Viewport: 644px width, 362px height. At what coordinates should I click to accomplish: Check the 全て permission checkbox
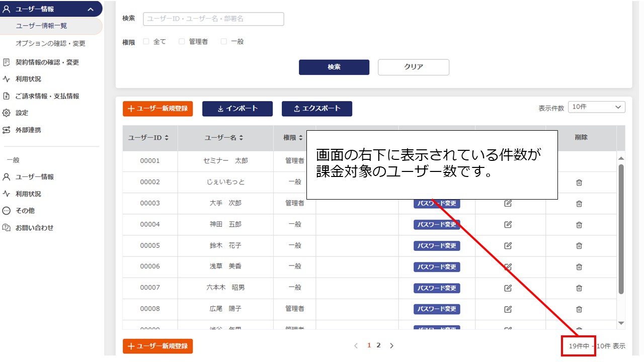pos(146,41)
